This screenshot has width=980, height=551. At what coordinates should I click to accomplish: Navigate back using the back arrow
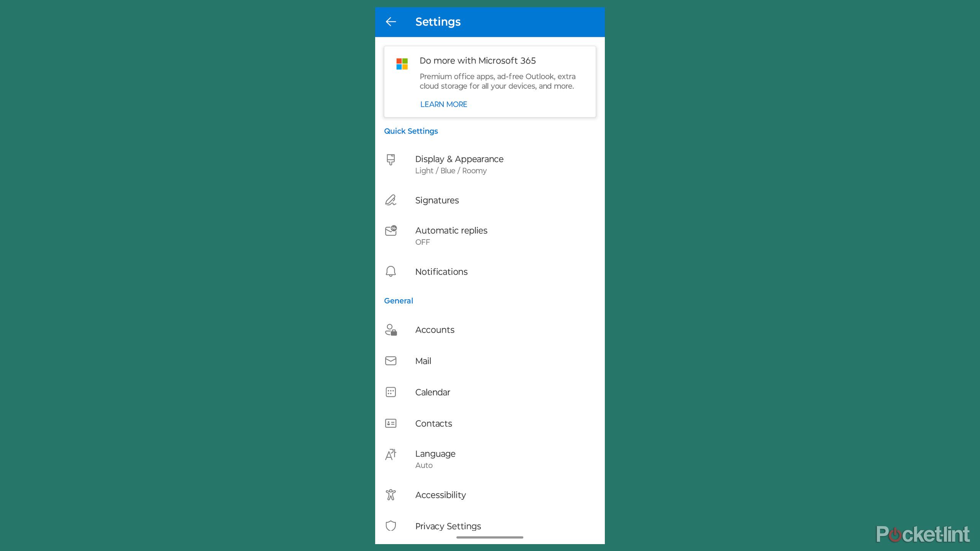pyautogui.click(x=392, y=21)
